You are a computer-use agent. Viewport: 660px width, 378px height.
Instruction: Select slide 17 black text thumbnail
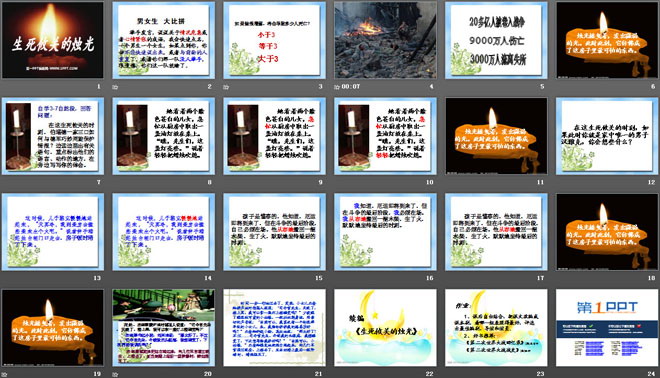coord(496,232)
